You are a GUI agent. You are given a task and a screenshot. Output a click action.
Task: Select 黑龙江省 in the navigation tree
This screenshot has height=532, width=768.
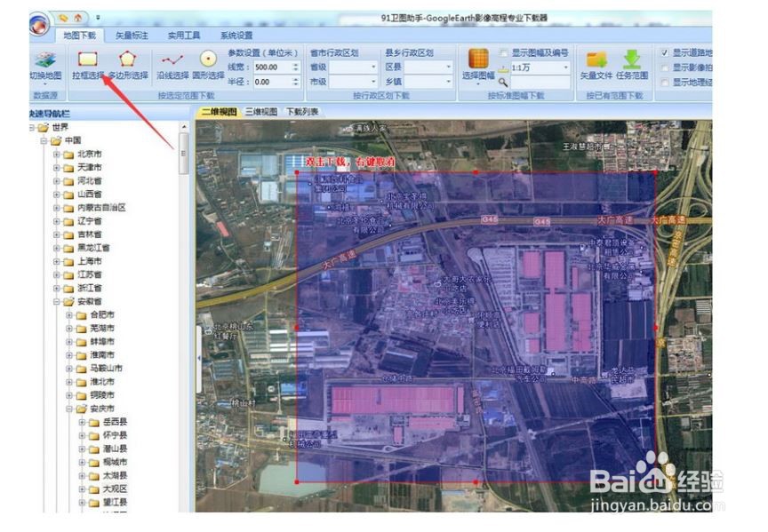[93, 248]
